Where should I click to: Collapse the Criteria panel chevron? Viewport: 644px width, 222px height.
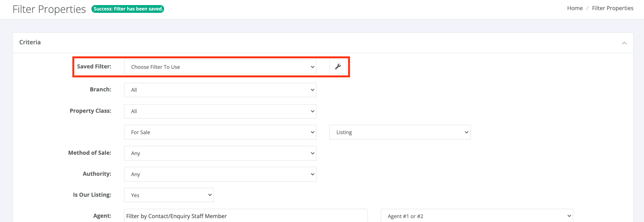click(x=624, y=43)
